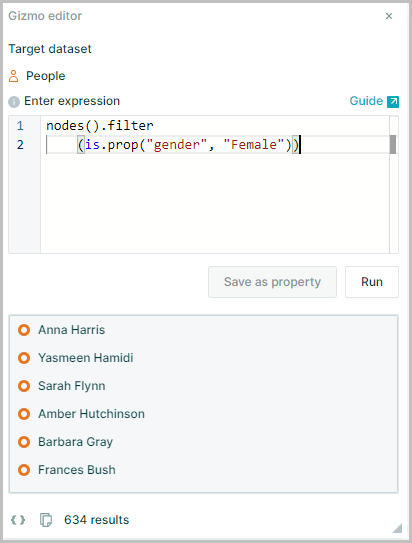Toggle JSON view with curly braces icon
This screenshot has height=543, width=412.
pyautogui.click(x=18, y=520)
